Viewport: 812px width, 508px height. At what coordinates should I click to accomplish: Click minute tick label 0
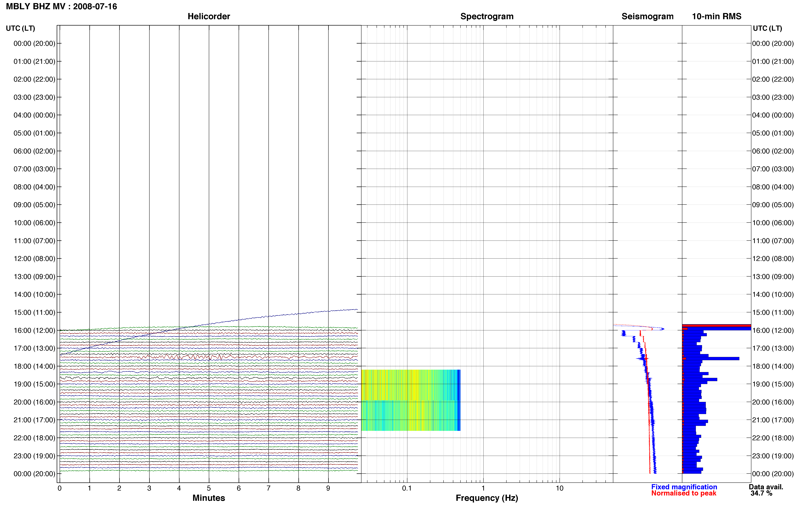point(59,488)
